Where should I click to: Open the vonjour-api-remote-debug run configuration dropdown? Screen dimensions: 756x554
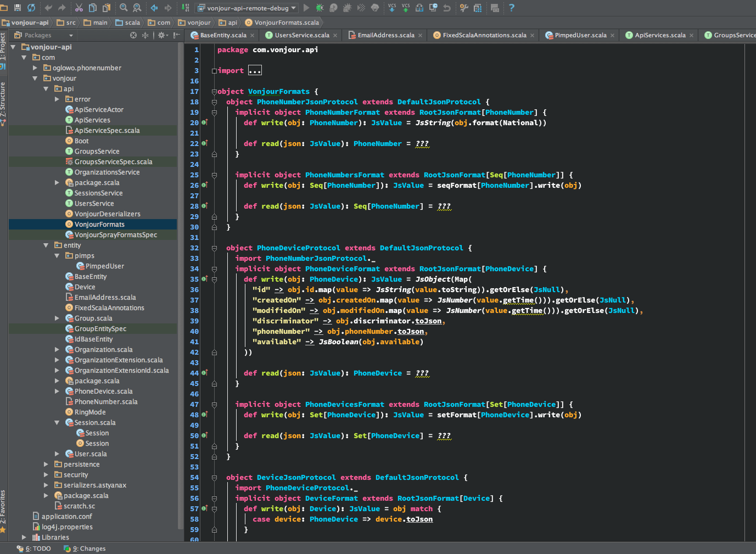[247, 8]
